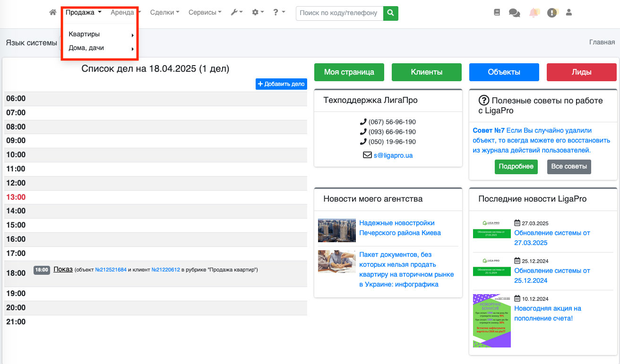This screenshot has height=364, width=620.
Task: Click the green search magnifier button
Action: pyautogui.click(x=390, y=13)
